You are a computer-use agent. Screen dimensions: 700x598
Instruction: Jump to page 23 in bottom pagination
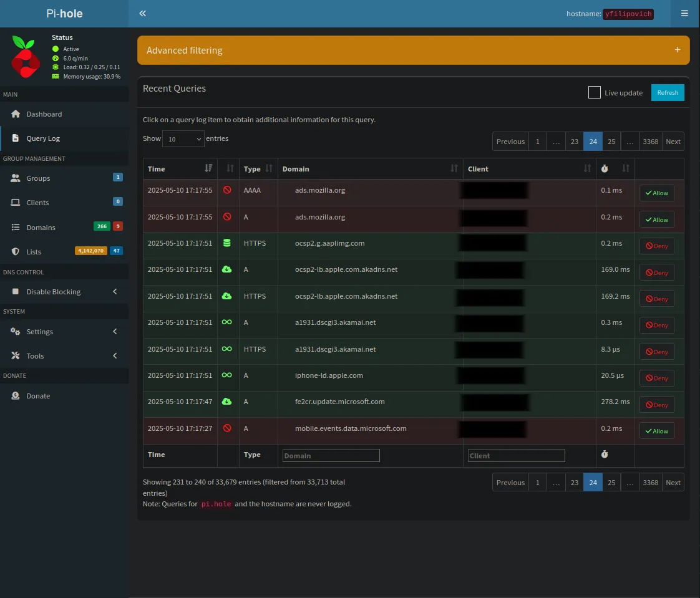coord(574,483)
